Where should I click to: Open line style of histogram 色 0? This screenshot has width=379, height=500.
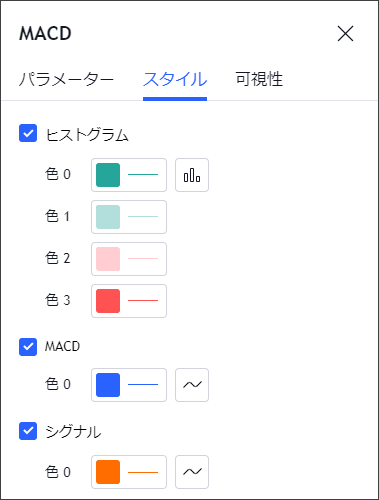143,175
